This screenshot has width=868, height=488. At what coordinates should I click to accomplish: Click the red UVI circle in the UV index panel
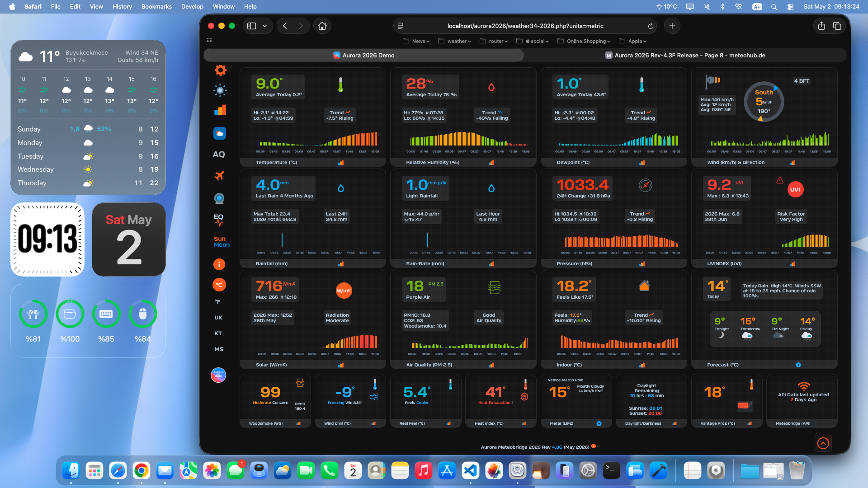[795, 190]
